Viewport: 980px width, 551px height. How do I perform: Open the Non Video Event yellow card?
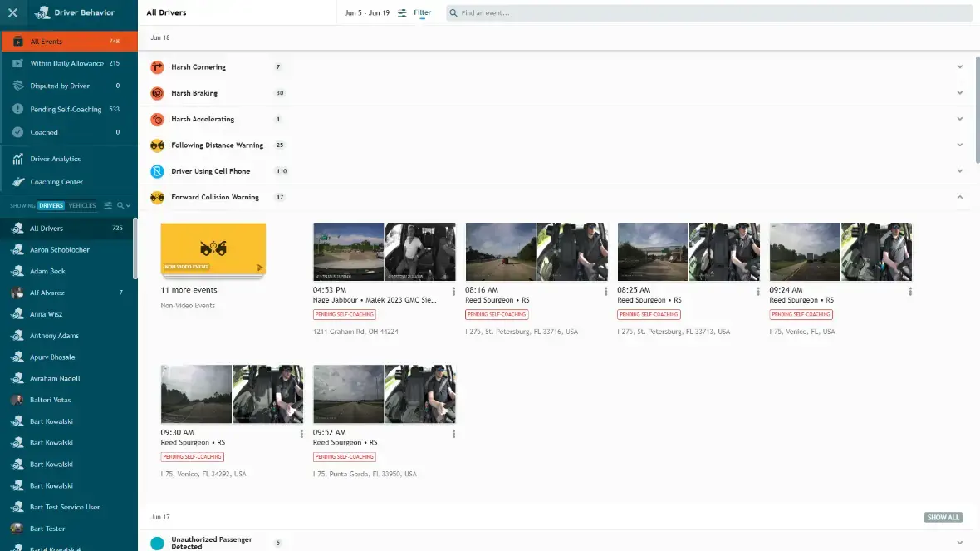coord(213,249)
